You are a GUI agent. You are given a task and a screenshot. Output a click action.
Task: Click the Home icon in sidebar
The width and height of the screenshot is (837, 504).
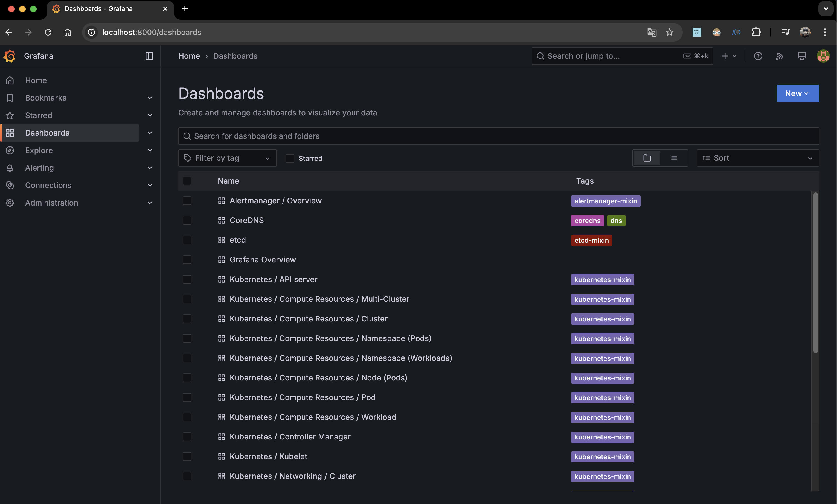[10, 80]
